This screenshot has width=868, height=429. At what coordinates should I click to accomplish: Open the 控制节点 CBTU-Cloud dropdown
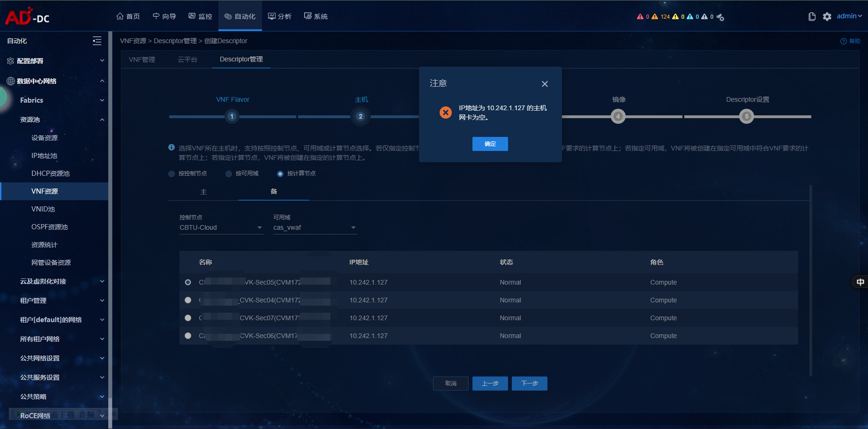pyautogui.click(x=222, y=228)
